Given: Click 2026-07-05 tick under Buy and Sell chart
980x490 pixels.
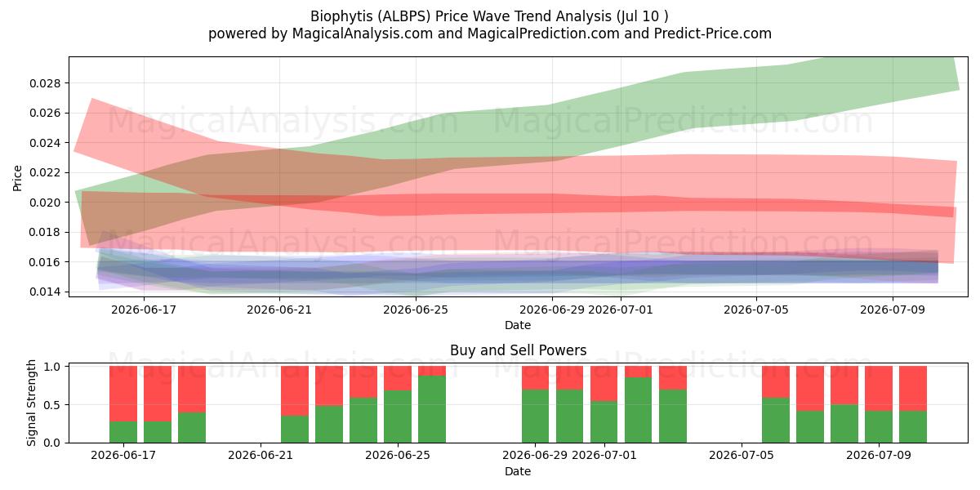Looking at the screenshot, I should click(741, 456).
